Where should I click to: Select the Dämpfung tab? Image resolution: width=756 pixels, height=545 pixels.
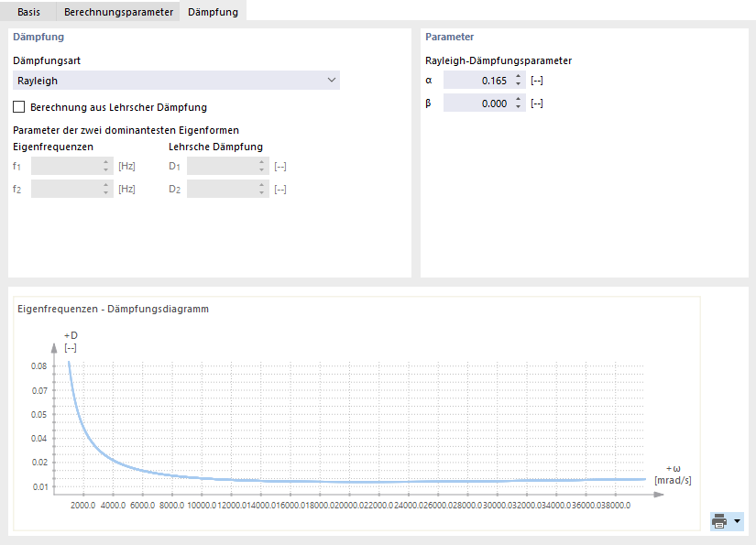[213, 12]
